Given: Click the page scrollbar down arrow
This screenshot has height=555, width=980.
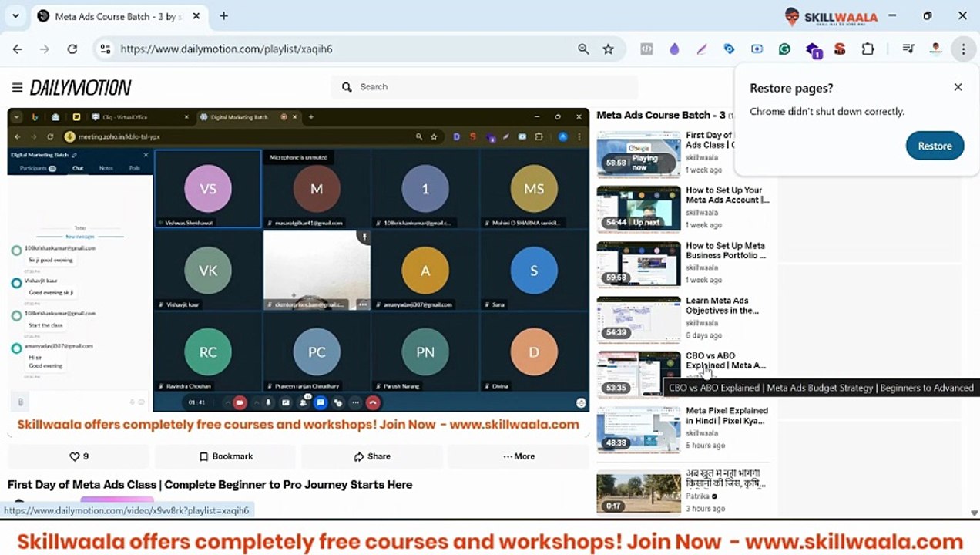Looking at the screenshot, I should (x=974, y=513).
